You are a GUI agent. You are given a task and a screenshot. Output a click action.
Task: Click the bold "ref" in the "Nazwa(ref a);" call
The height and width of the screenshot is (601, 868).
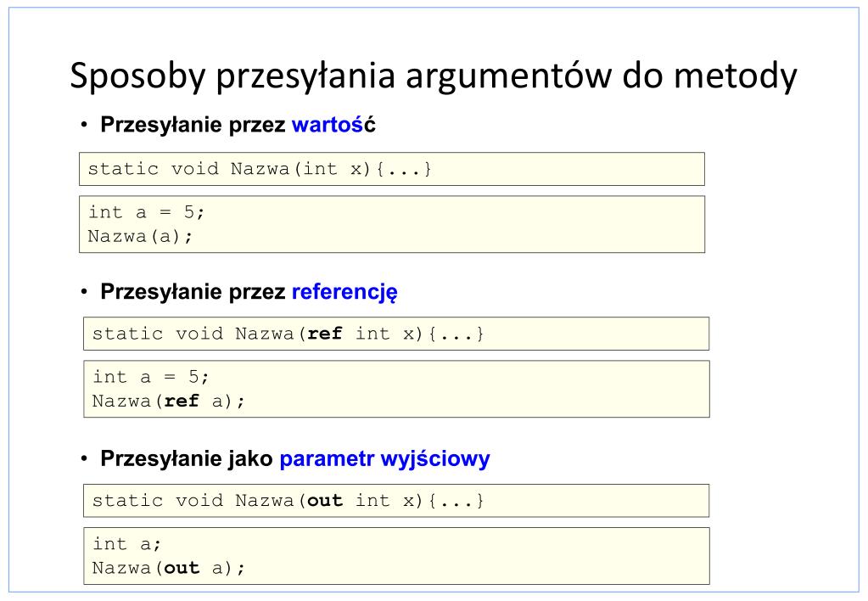[x=182, y=401]
